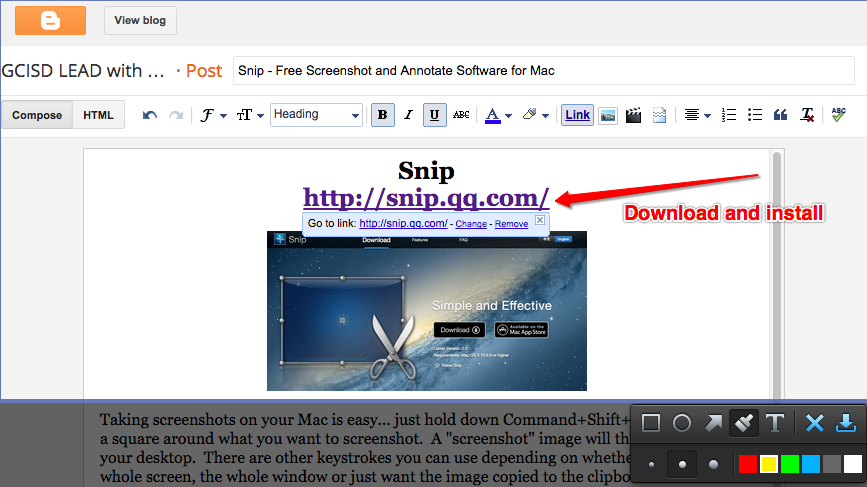Remove formatting from selection
Viewport: 867px width, 487px height.
(807, 115)
